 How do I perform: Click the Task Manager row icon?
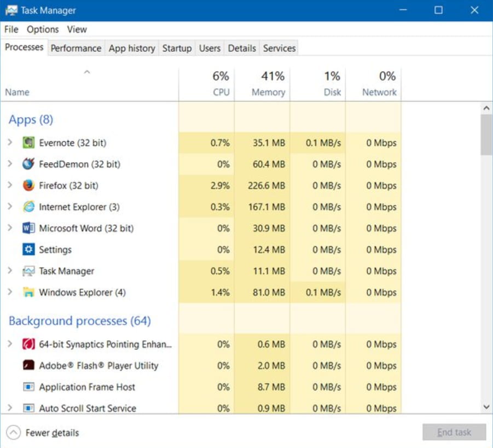28,271
